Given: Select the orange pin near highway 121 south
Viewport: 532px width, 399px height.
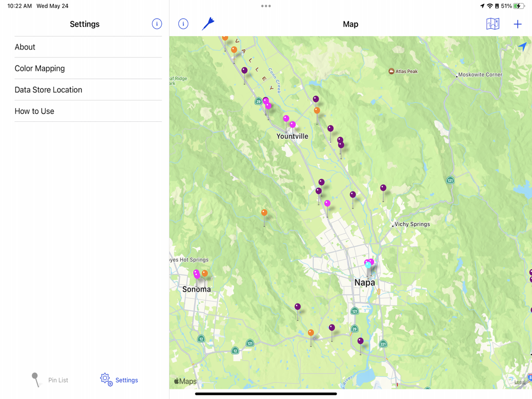Looking at the screenshot, I should (x=311, y=332).
